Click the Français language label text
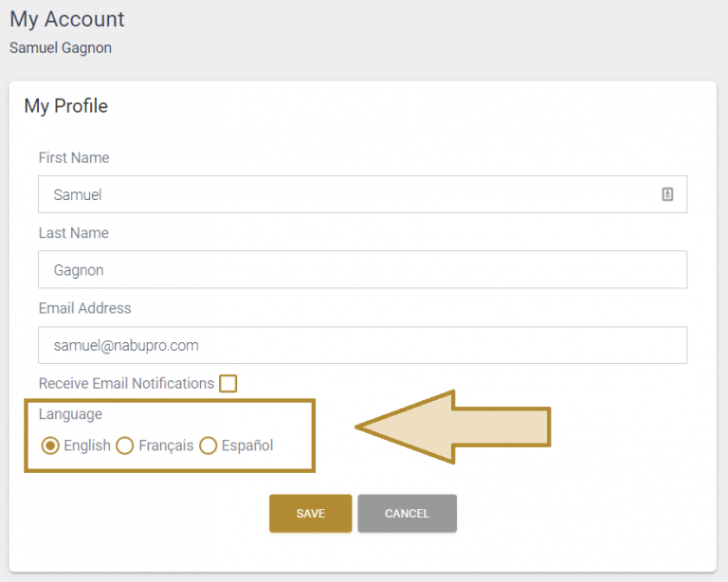The height and width of the screenshot is (582, 728). (166, 446)
